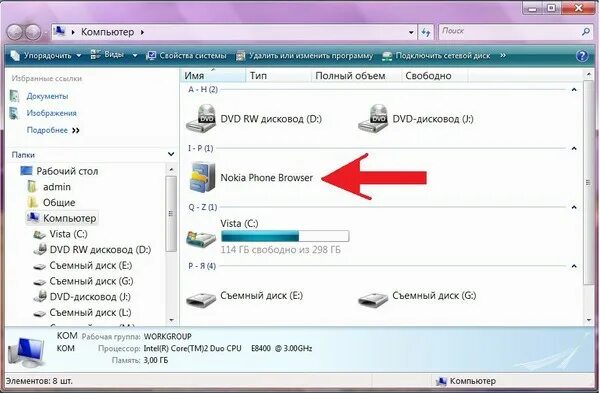Click the WORKGROUP text in details pane
This screenshot has width=600, height=393.
pos(168,336)
